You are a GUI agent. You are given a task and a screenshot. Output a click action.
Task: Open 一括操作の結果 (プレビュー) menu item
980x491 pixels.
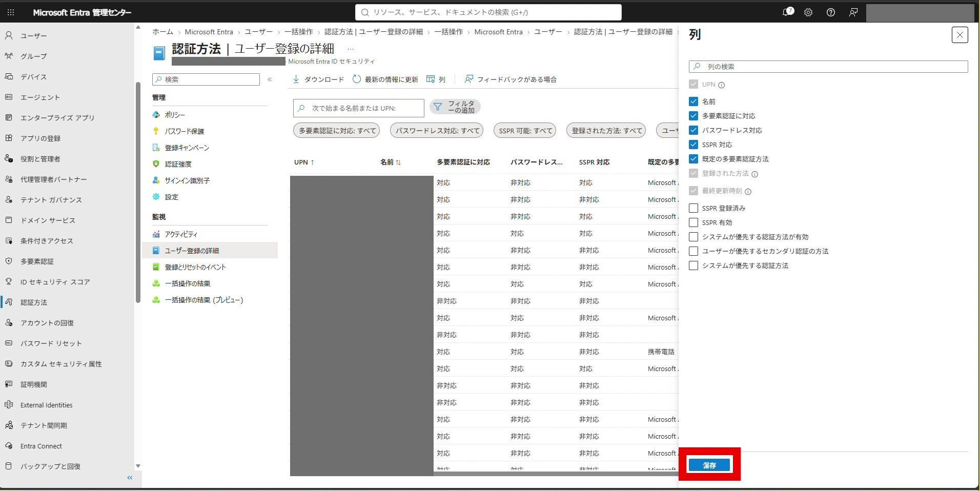pos(204,300)
